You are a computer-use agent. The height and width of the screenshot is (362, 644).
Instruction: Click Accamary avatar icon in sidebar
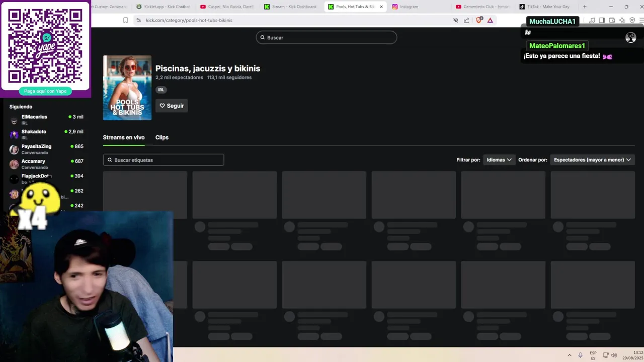tap(14, 164)
